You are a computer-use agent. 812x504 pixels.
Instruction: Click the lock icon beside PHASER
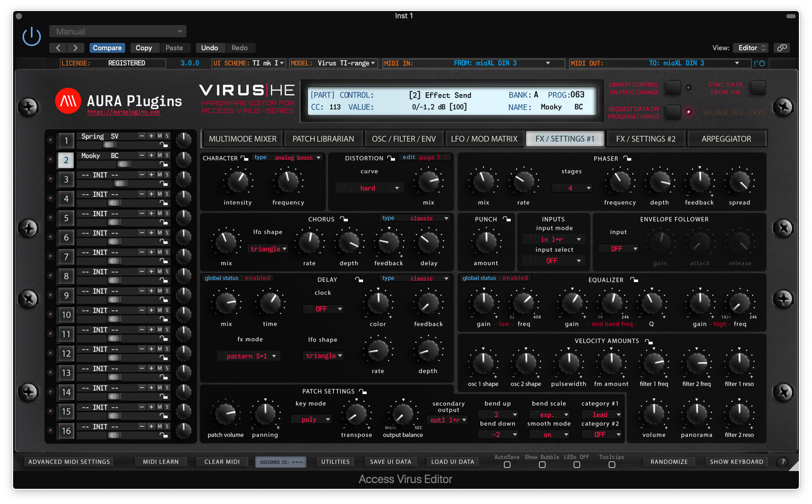[627, 158]
